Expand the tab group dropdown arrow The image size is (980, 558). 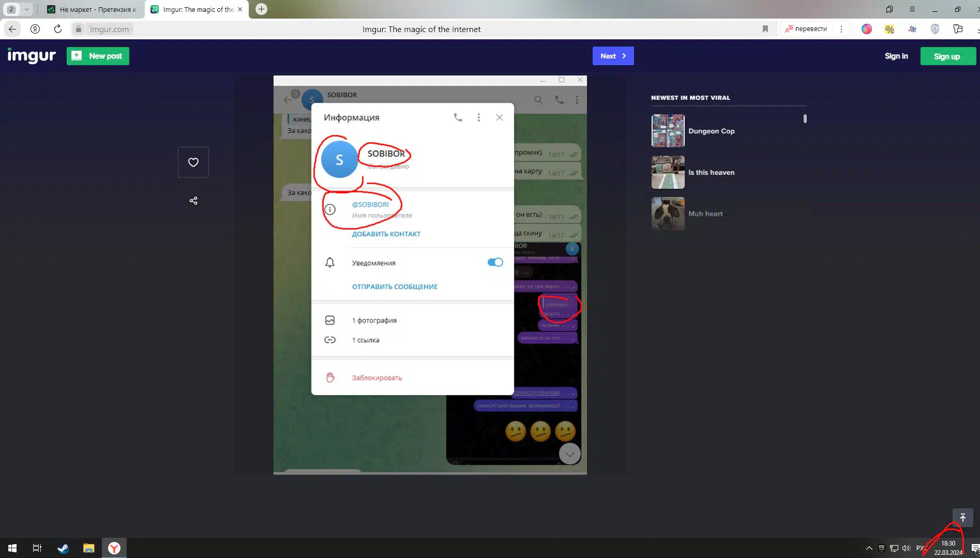[x=27, y=9]
